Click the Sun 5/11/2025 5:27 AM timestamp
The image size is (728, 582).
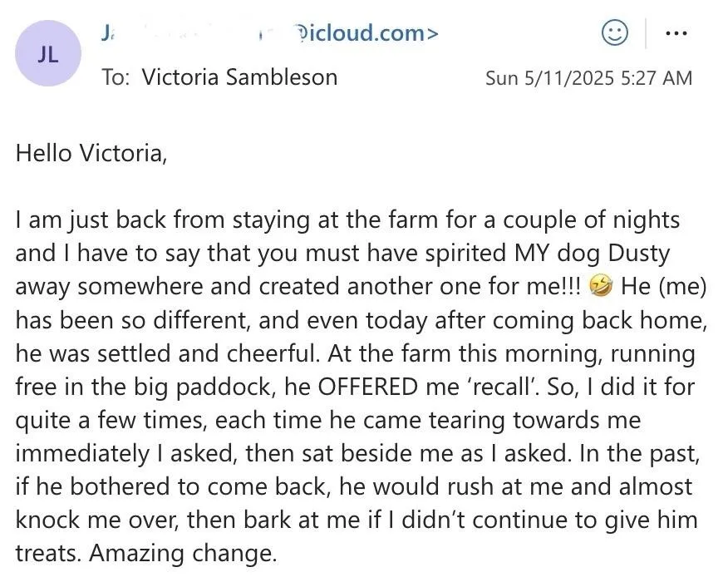coord(588,78)
